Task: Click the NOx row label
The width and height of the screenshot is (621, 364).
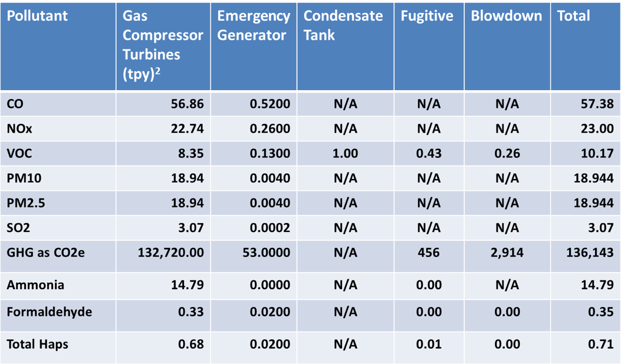Action: [19, 128]
